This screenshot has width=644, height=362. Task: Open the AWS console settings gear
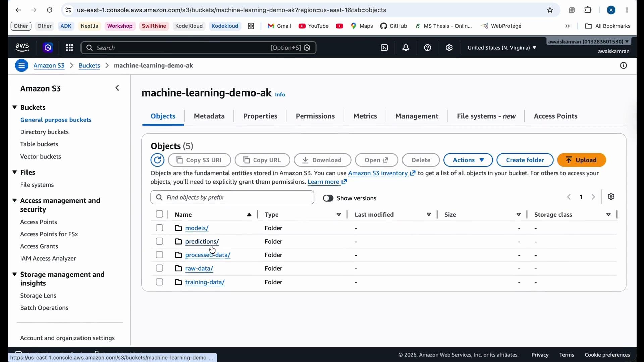(450, 48)
